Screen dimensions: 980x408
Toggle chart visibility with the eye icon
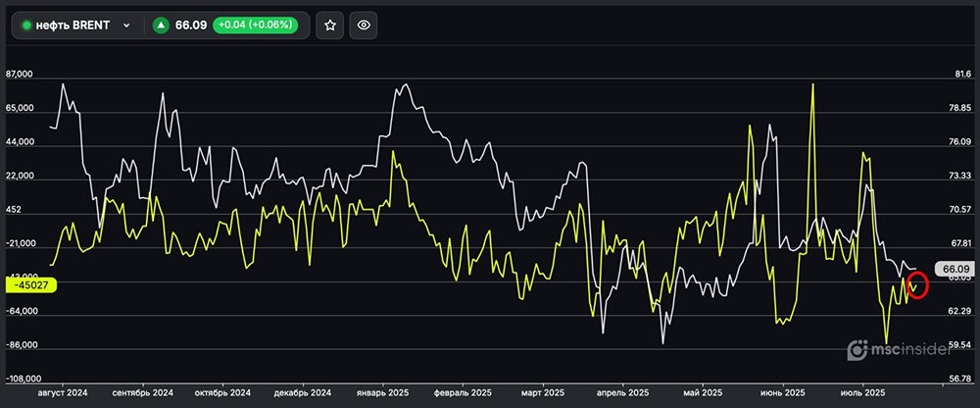pos(364,25)
